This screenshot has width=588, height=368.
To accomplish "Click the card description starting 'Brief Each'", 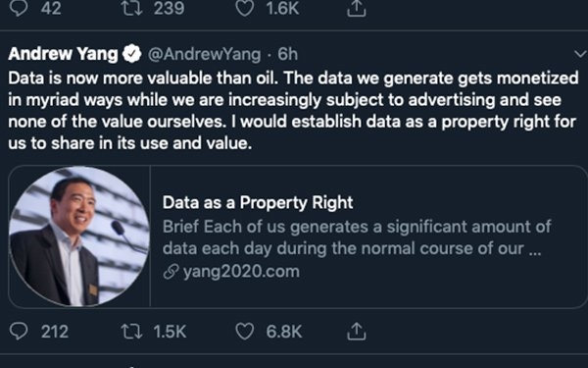I will [x=357, y=237].
